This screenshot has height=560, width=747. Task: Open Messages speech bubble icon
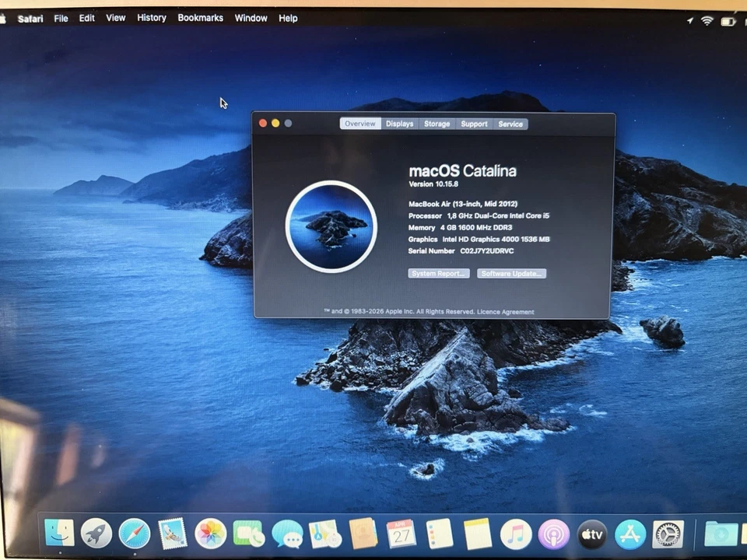pos(287,534)
